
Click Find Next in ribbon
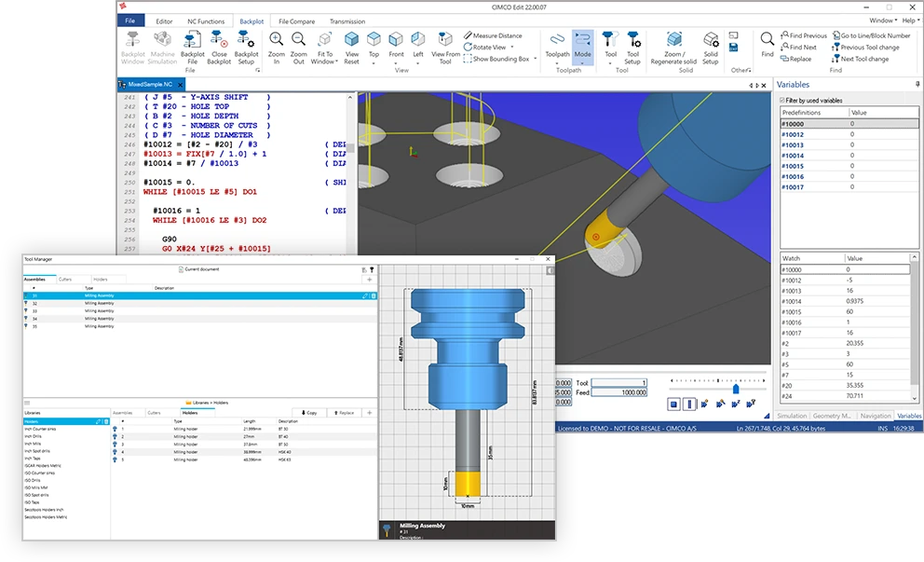pyautogui.click(x=798, y=48)
